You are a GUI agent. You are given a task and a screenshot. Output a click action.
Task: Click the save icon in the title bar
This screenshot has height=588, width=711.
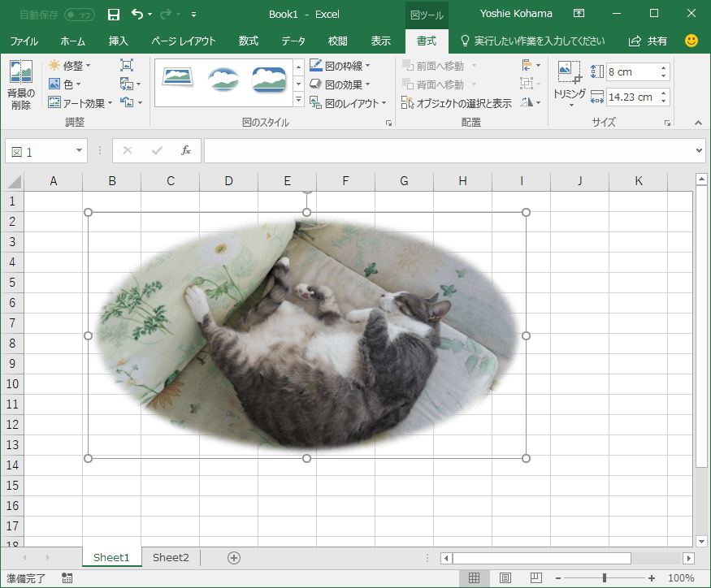coord(114,15)
